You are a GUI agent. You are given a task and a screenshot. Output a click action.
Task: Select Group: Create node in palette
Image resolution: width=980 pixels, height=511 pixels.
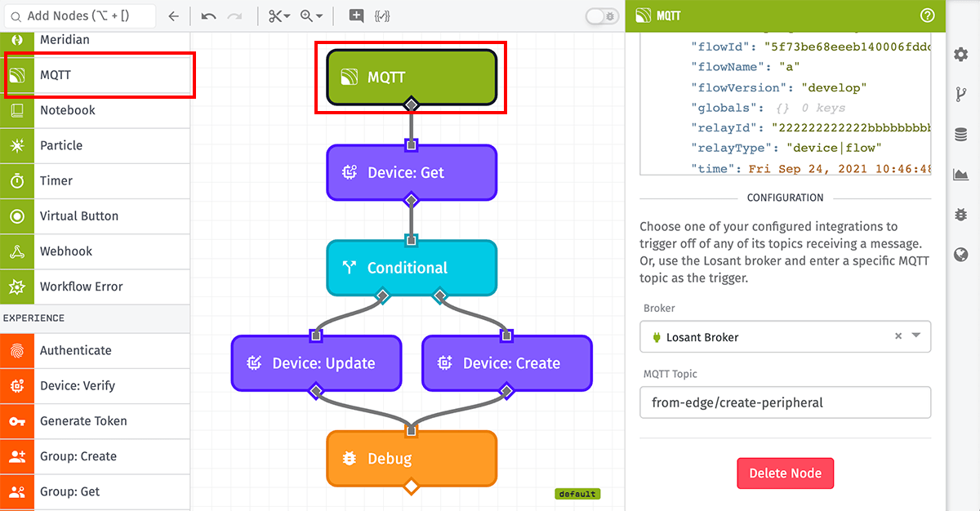[95, 456]
